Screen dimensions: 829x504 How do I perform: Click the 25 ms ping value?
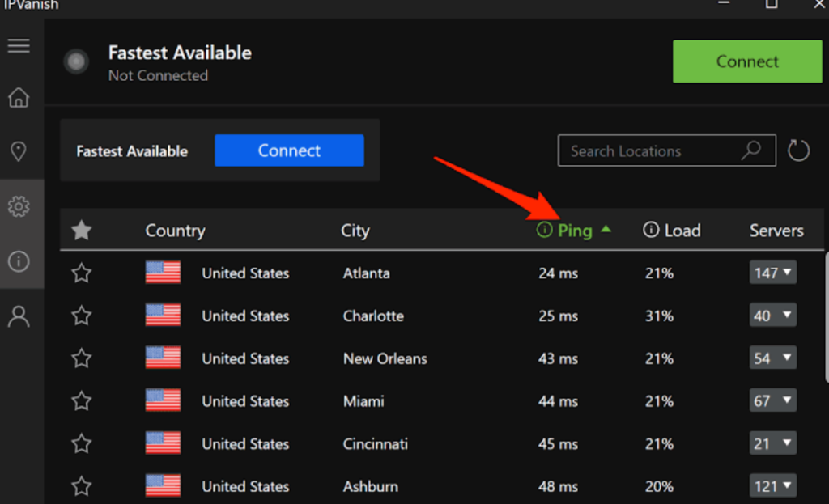(559, 316)
